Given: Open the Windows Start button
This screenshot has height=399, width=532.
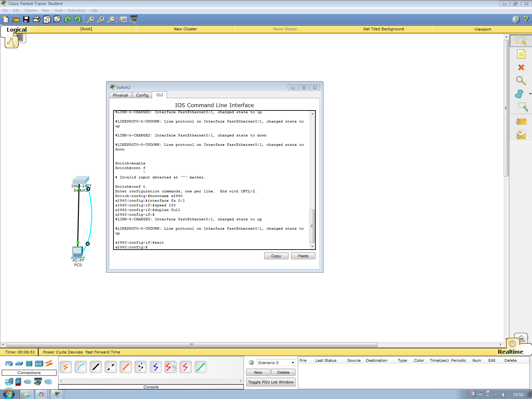Looking at the screenshot, I should pyautogui.click(x=9, y=394).
